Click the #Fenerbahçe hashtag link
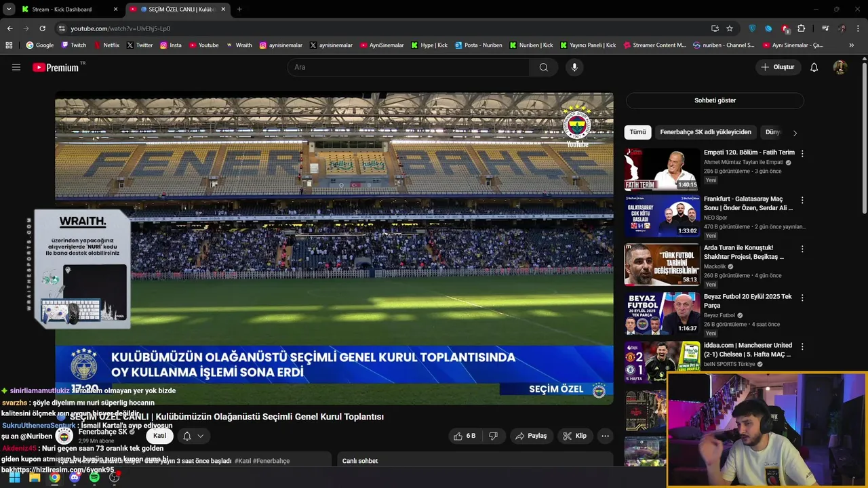The width and height of the screenshot is (868, 488). click(x=271, y=461)
